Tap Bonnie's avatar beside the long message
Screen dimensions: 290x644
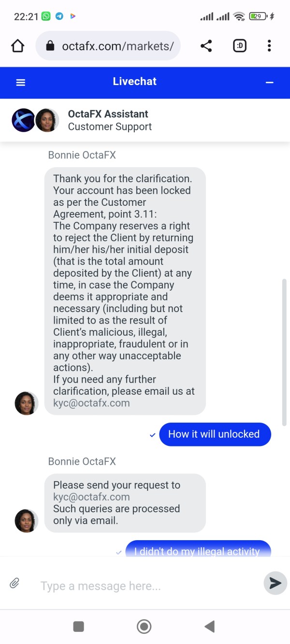point(27,403)
